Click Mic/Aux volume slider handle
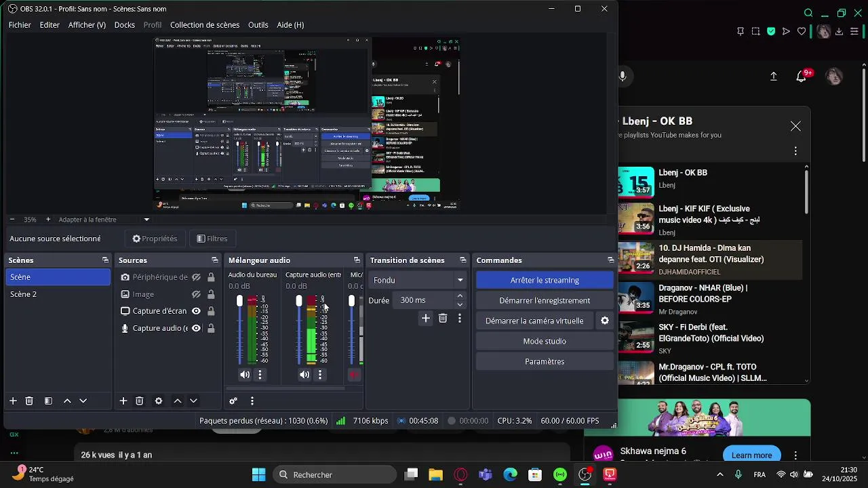Screen dimensions: 868x488 coord(351,301)
